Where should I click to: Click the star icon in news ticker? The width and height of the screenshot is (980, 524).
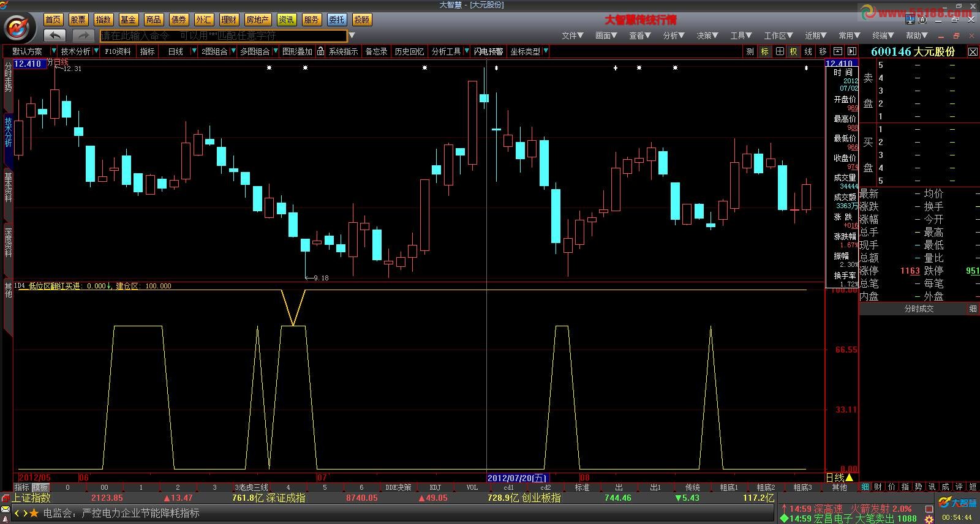(34, 513)
